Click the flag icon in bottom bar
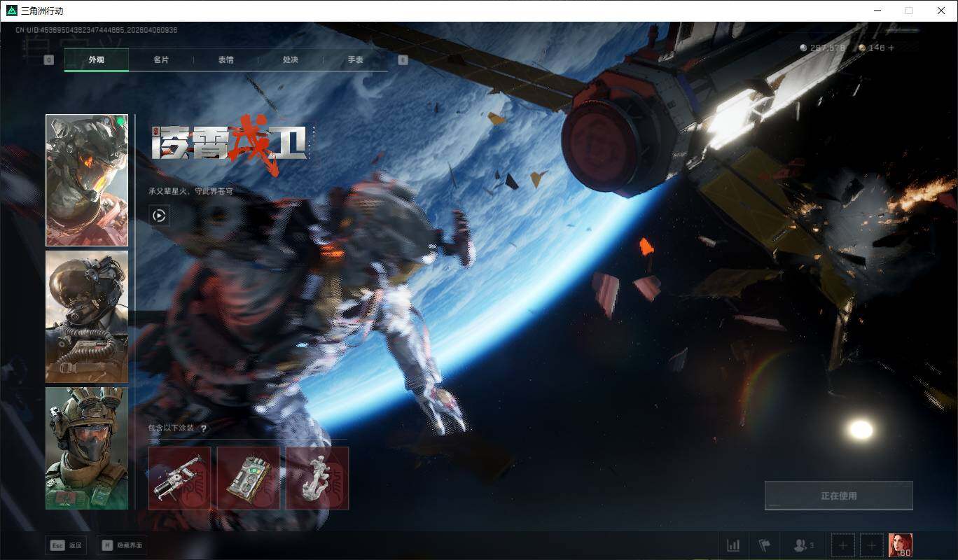Viewport: 958px width, 560px height. [764, 545]
